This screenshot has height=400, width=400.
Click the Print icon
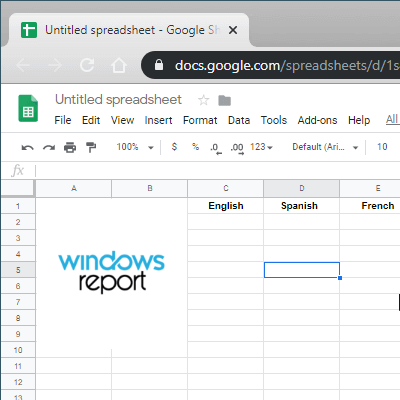(70, 147)
